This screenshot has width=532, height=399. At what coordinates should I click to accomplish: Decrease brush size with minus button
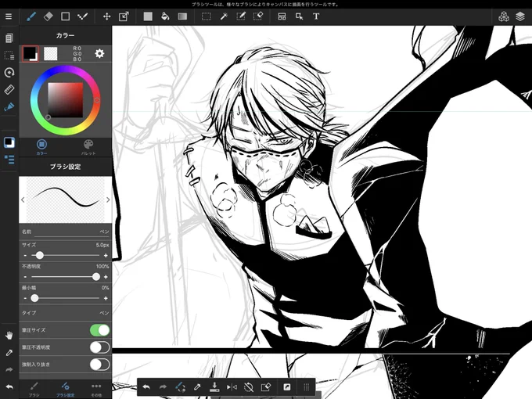(x=25, y=255)
